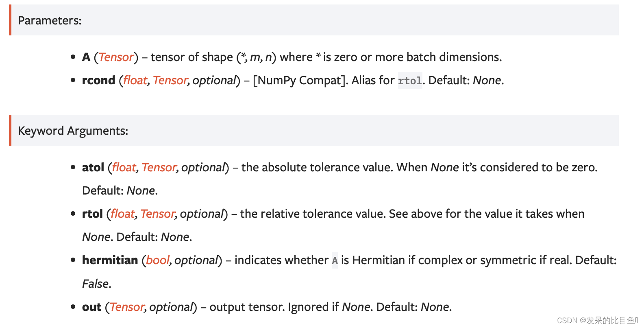Open the float link in rcond entry
This screenshot has width=644, height=328.
135,81
